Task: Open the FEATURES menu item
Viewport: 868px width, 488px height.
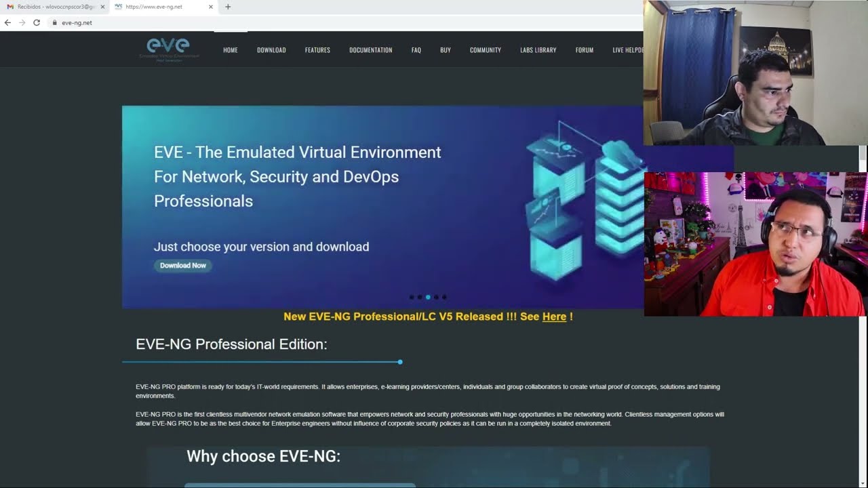Action: (317, 50)
